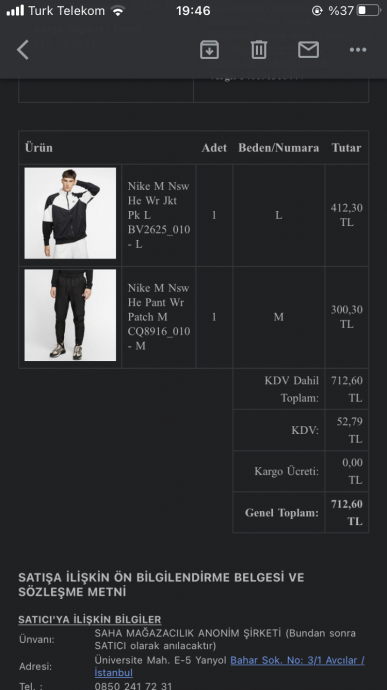This screenshot has height=690, width=387.
Task: Delete the email with the trash icon
Action: (x=259, y=50)
